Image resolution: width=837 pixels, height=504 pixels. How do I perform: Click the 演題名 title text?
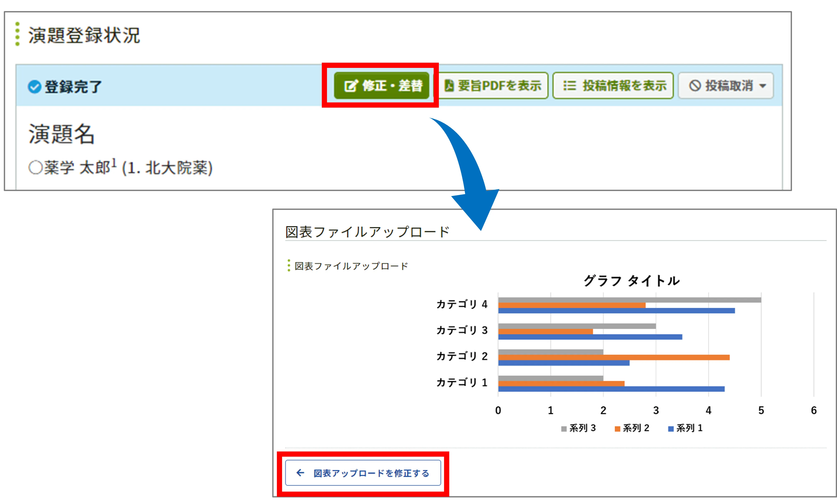(61, 134)
